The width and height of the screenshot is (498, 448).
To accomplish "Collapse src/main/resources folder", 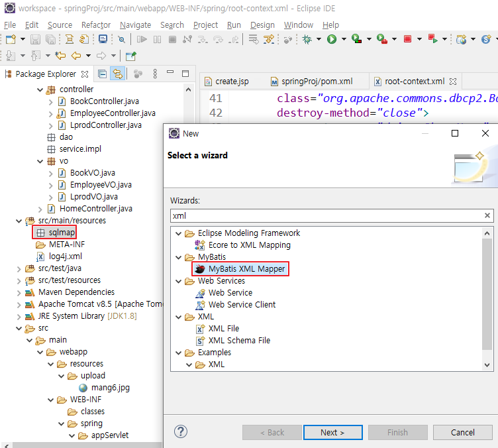I will 19,221.
